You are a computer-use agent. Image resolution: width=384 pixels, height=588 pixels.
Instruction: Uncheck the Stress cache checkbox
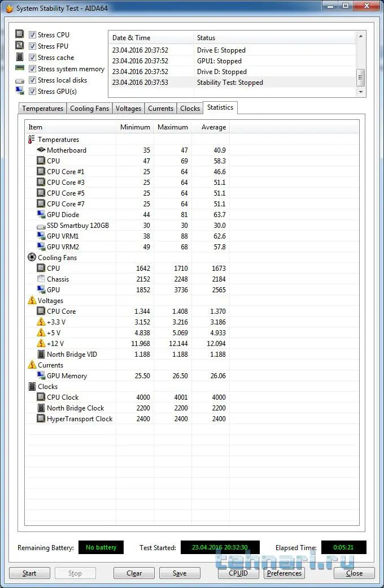point(32,57)
